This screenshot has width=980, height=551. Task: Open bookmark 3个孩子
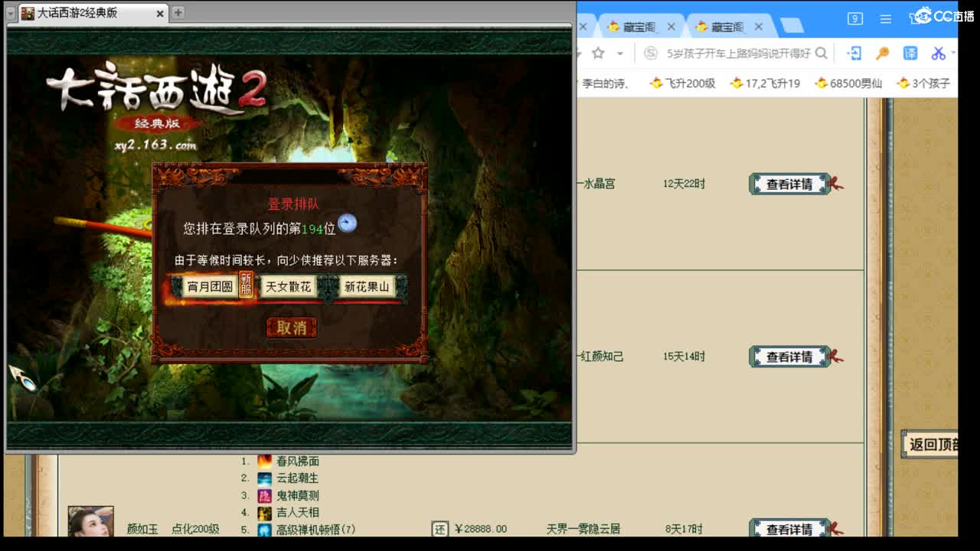[923, 83]
